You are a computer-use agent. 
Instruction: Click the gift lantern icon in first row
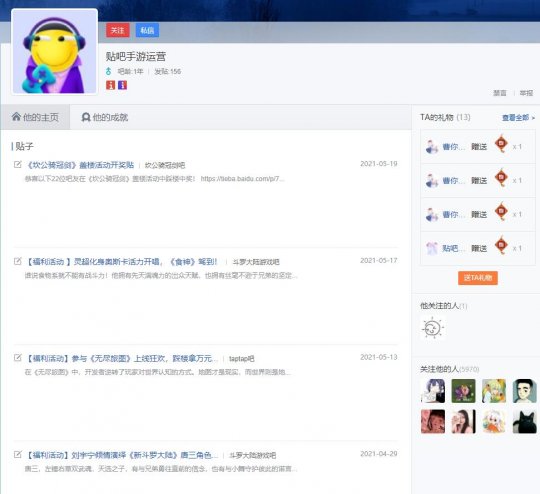(x=501, y=144)
